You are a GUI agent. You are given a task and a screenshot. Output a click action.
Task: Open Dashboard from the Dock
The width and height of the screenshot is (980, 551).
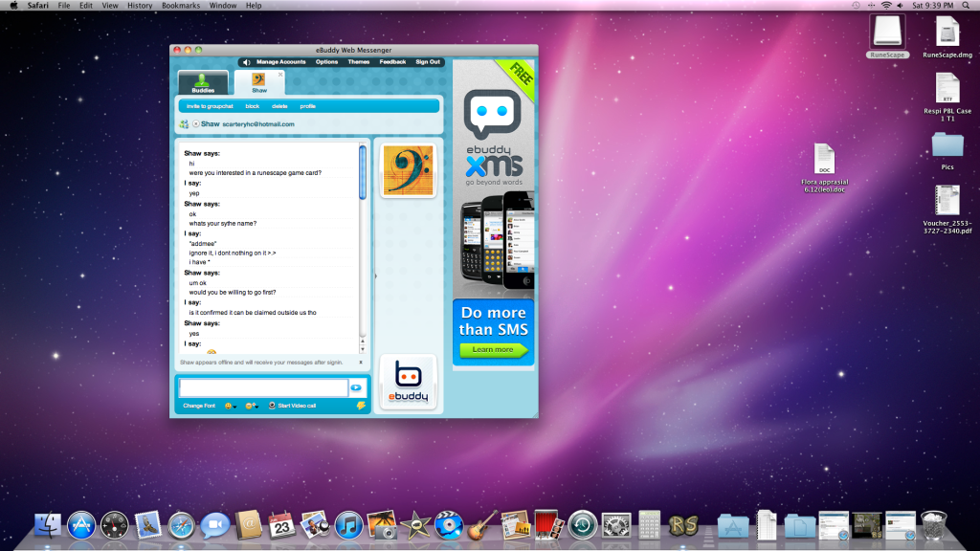[115, 525]
